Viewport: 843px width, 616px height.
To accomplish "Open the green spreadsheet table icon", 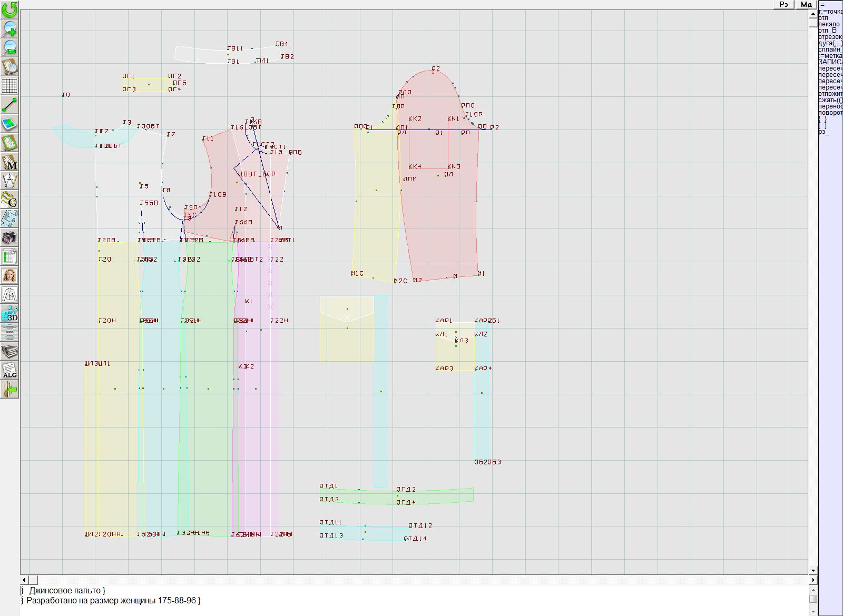I will pyautogui.click(x=9, y=256).
